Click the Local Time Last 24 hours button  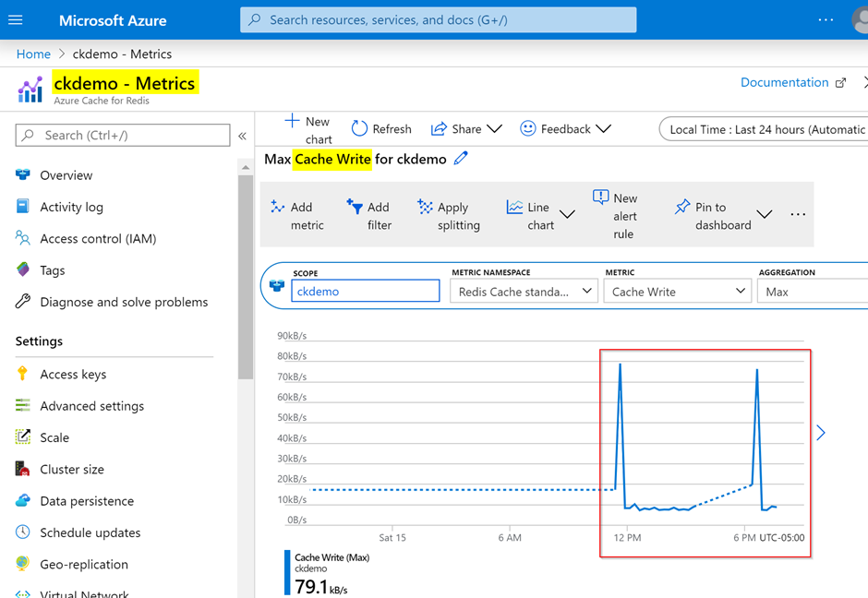coord(764,129)
